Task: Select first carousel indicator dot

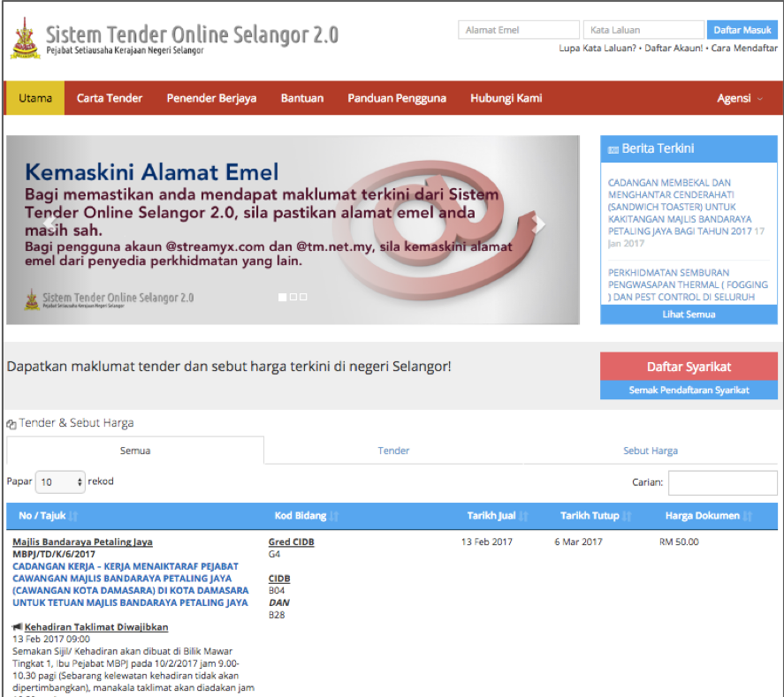Action: [x=282, y=298]
